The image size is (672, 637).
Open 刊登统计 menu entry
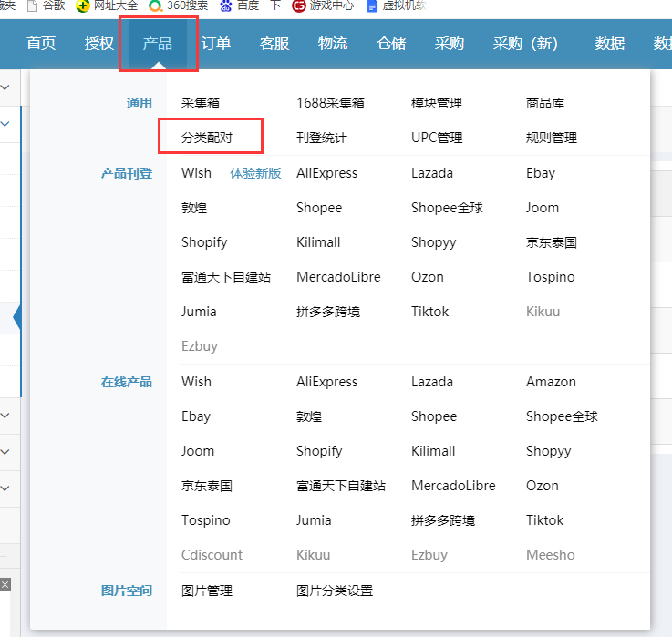point(322,138)
